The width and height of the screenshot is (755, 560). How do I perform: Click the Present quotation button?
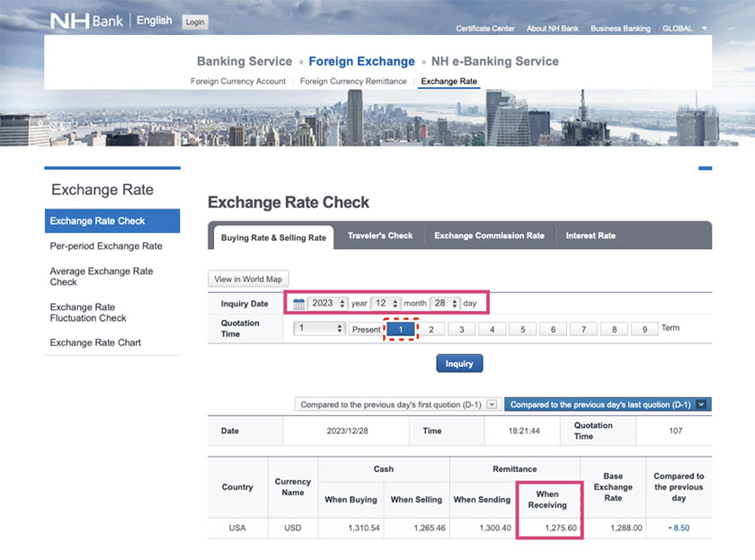366,330
